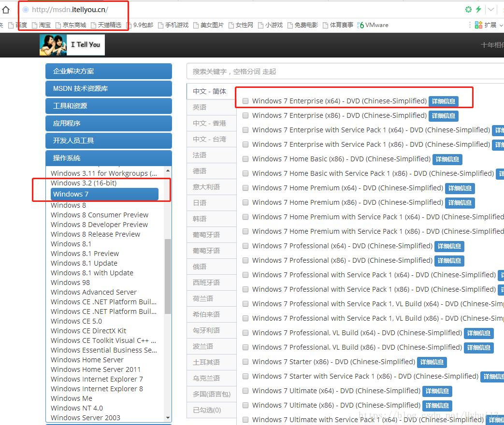Select Windows 3.2 (16-bit) entry
This screenshot has width=504, height=425.
84,183
